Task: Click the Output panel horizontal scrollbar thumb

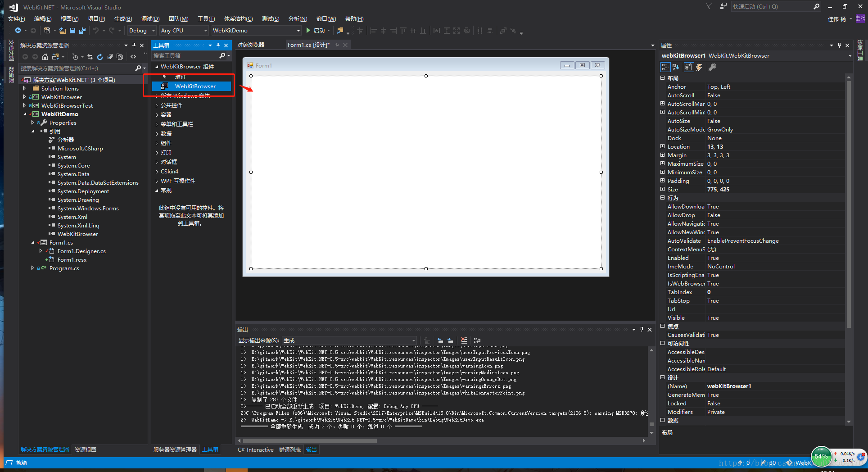Action: pyautogui.click(x=310, y=441)
